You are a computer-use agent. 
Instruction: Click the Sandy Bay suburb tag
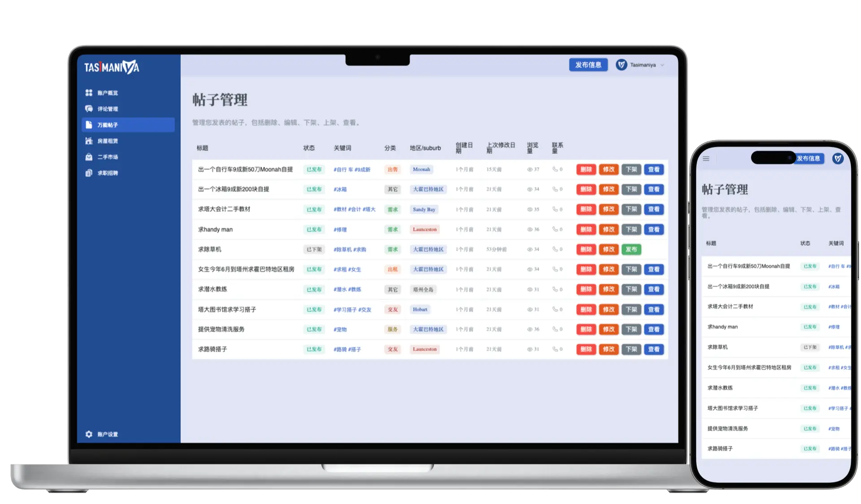424,209
